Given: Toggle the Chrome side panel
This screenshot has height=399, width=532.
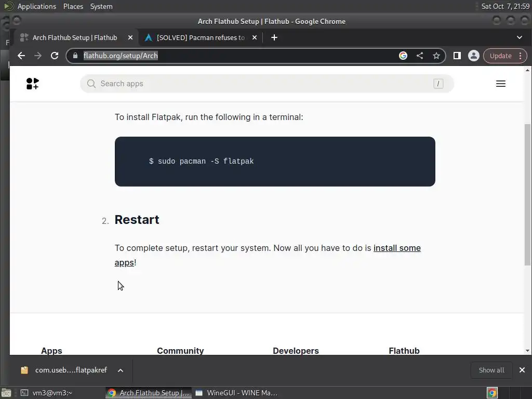Looking at the screenshot, I should [x=457, y=56].
